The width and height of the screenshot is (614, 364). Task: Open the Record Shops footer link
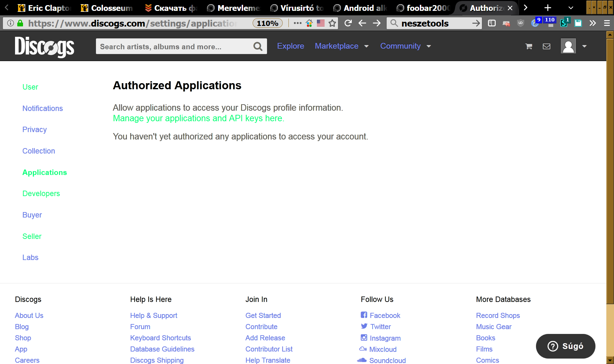[498, 315]
